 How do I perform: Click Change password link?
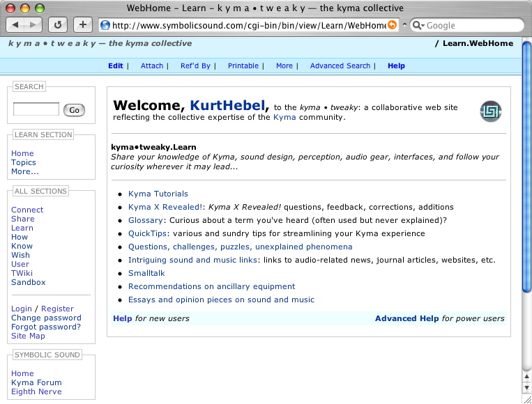46,318
